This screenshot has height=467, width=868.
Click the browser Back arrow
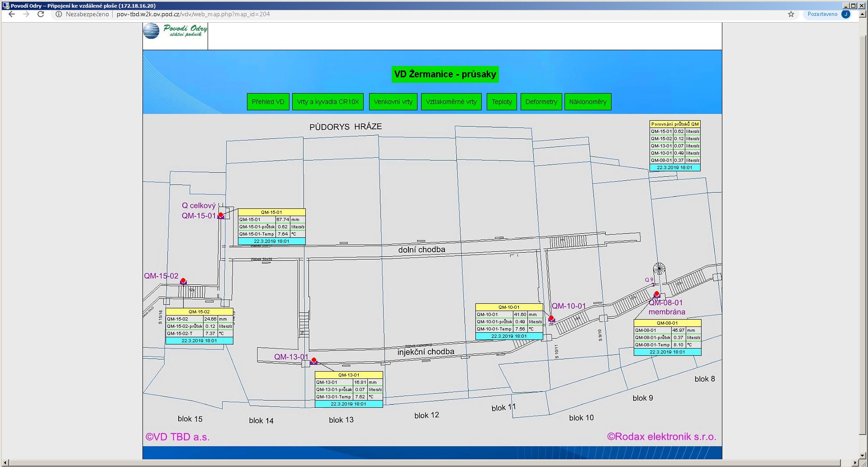click(x=12, y=14)
